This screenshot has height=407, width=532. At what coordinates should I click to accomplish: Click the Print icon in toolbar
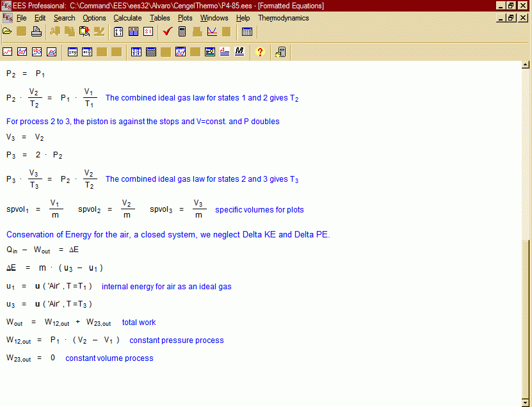click(x=36, y=31)
